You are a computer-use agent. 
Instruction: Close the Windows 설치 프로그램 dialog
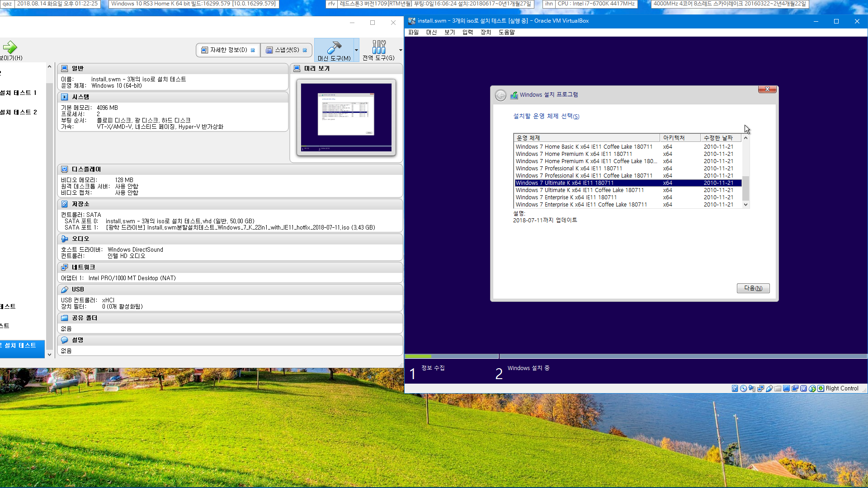[767, 89]
